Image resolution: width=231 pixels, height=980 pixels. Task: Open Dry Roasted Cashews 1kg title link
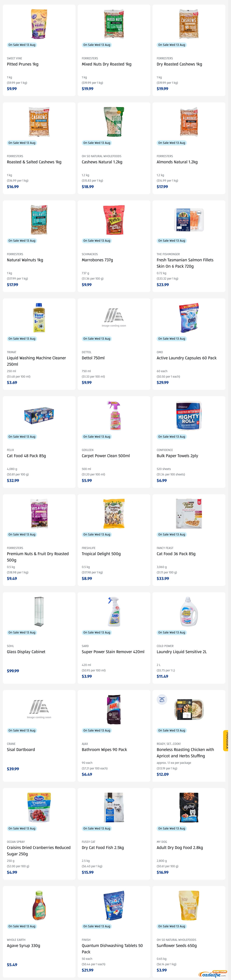(179, 64)
